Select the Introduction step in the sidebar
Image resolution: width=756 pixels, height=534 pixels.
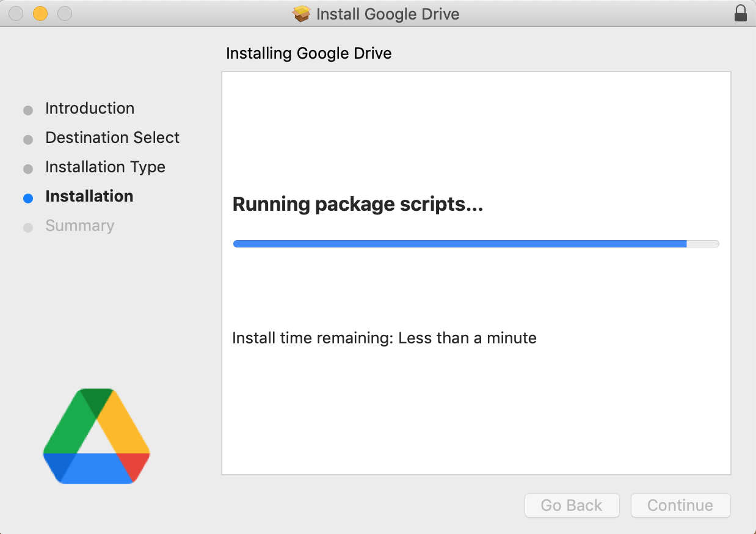tap(90, 108)
